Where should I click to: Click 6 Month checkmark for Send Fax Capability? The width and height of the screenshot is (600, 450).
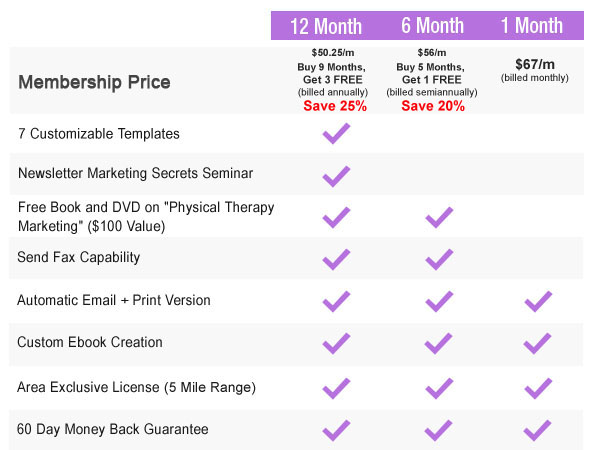(439, 259)
